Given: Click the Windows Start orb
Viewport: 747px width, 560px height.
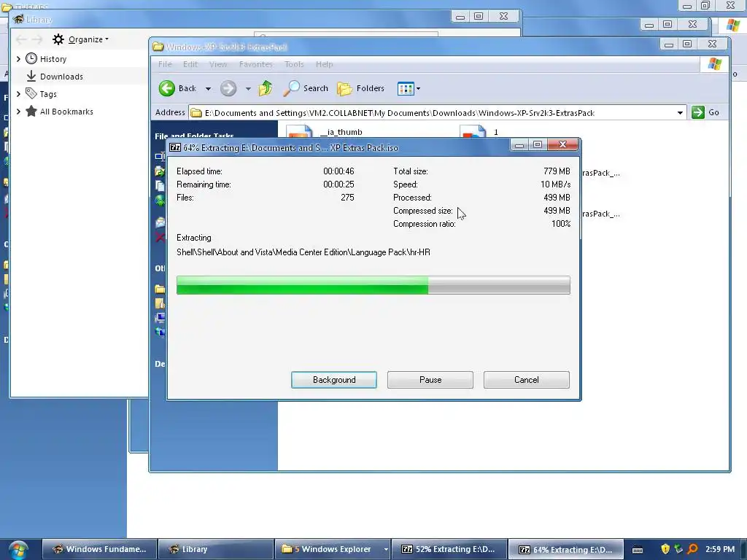Looking at the screenshot, I should point(18,550).
